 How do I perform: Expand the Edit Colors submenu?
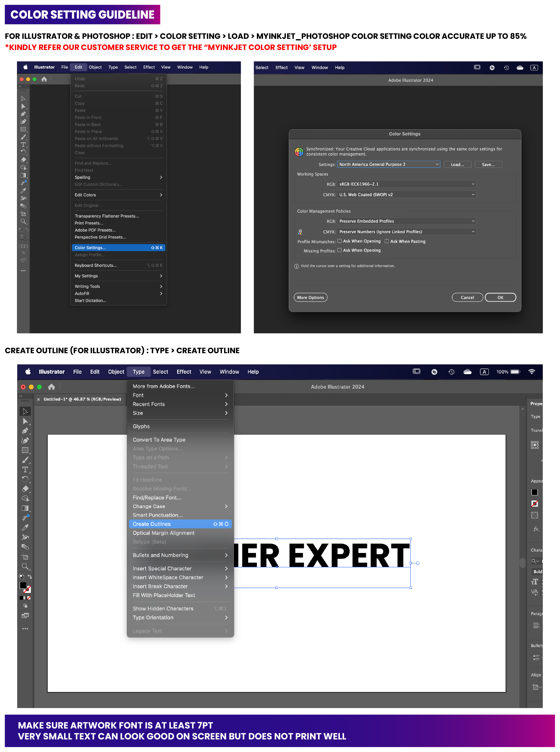coord(118,195)
